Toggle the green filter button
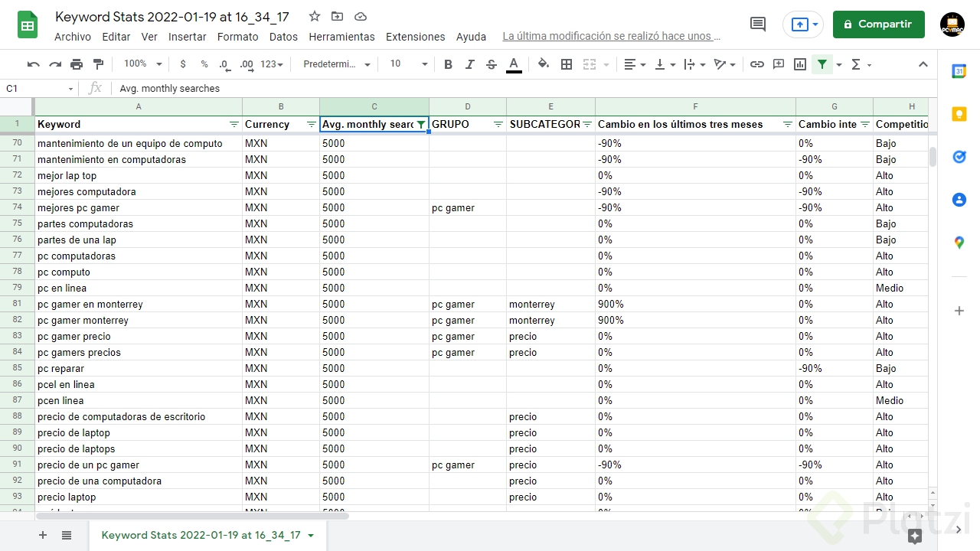The width and height of the screenshot is (980, 551). click(822, 64)
